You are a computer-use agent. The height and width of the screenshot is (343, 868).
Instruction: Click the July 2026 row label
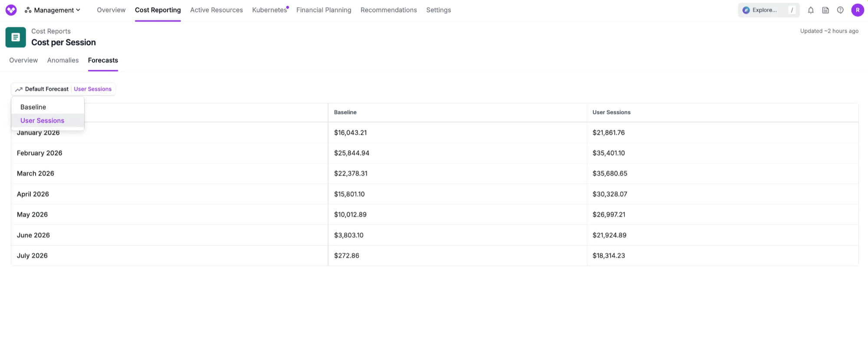click(32, 256)
